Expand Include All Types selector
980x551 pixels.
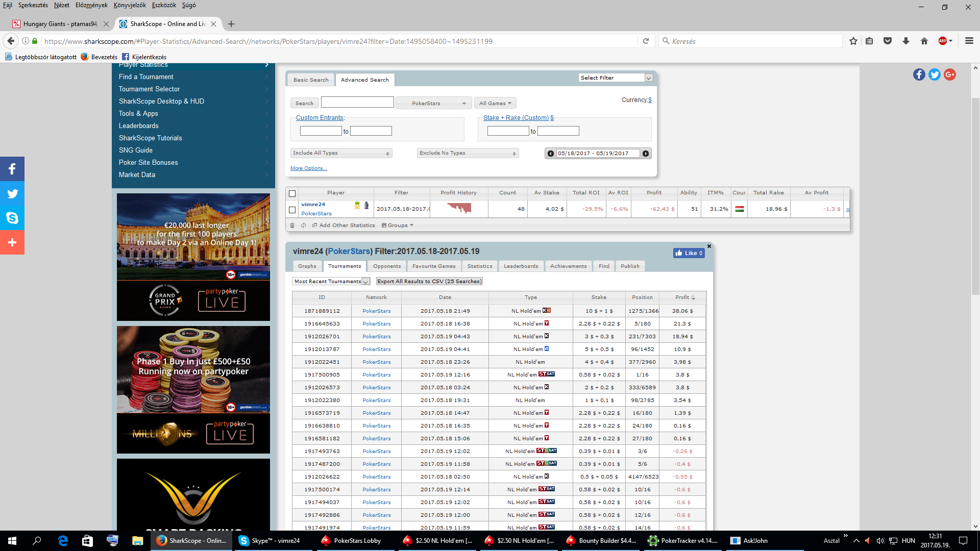[x=341, y=153]
